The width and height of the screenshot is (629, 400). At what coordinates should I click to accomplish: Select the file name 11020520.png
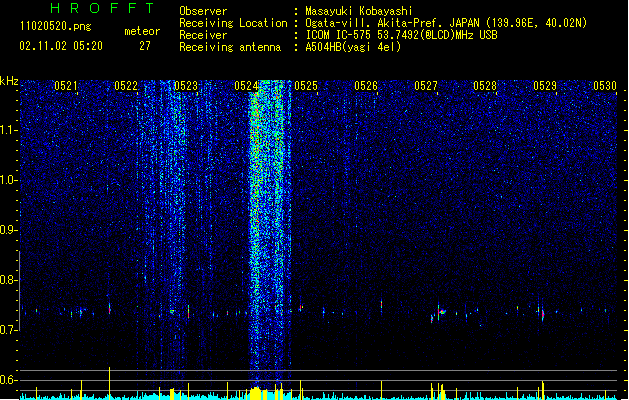55,27
